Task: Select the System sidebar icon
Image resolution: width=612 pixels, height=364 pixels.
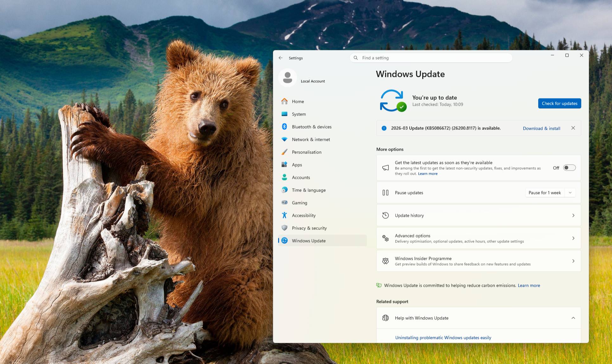Action: (285, 114)
